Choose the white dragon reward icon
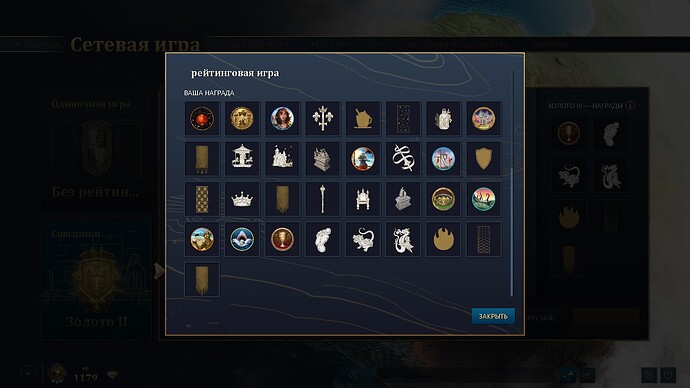Image resolution: width=690 pixels, height=388 pixels. point(403,240)
